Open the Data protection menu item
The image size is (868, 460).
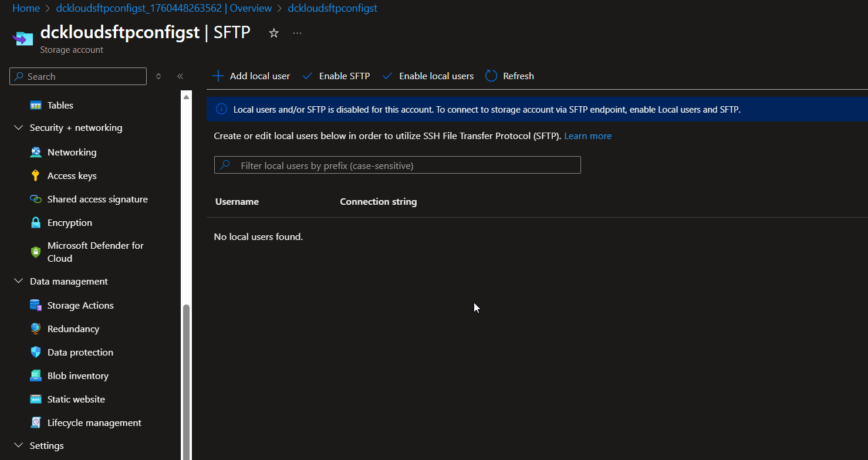click(80, 353)
